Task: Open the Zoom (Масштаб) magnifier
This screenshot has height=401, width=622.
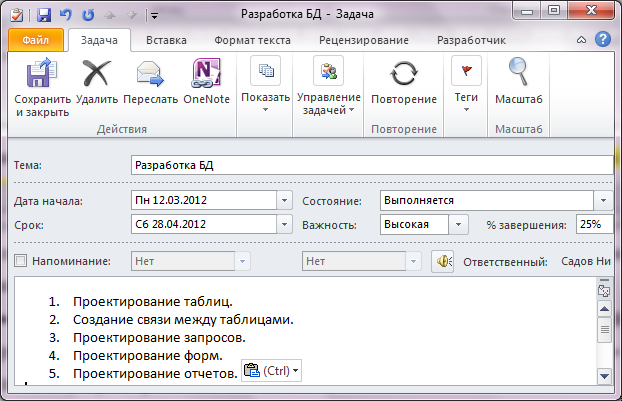Action: (518, 72)
